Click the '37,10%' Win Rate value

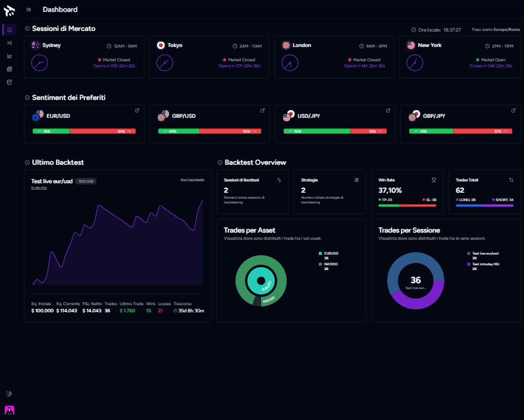tap(390, 190)
